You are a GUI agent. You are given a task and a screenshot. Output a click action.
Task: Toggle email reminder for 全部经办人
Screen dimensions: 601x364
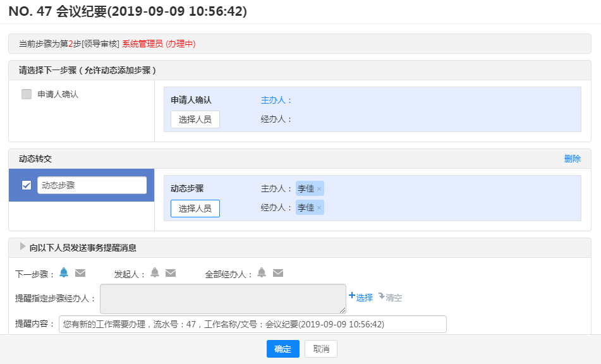[x=278, y=273]
